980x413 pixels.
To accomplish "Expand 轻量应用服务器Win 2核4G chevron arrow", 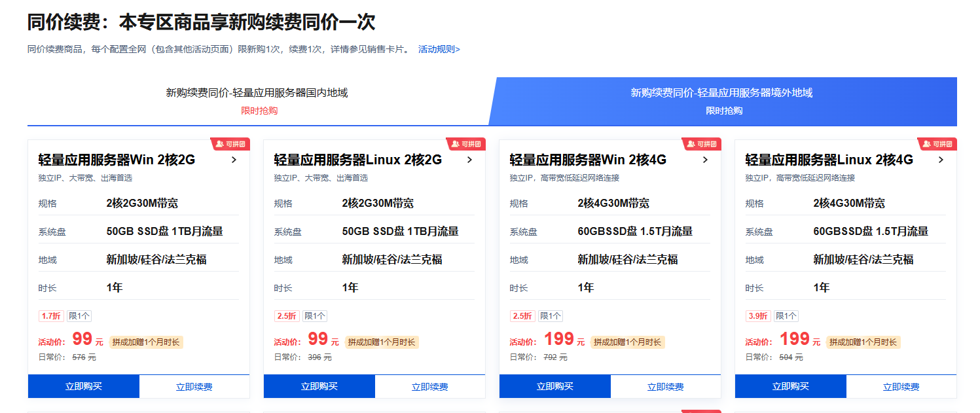I will [x=705, y=160].
